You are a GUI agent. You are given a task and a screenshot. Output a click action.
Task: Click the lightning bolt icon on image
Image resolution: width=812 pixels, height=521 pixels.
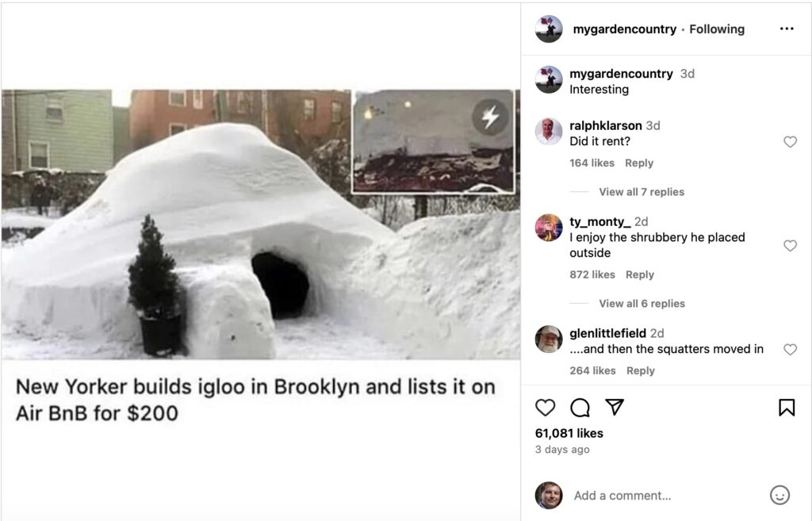click(490, 117)
